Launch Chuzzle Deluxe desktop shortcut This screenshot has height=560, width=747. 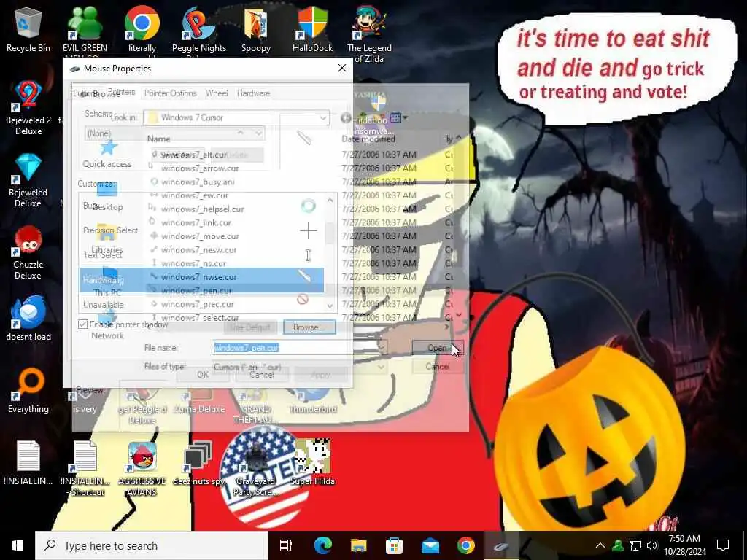tap(28, 253)
